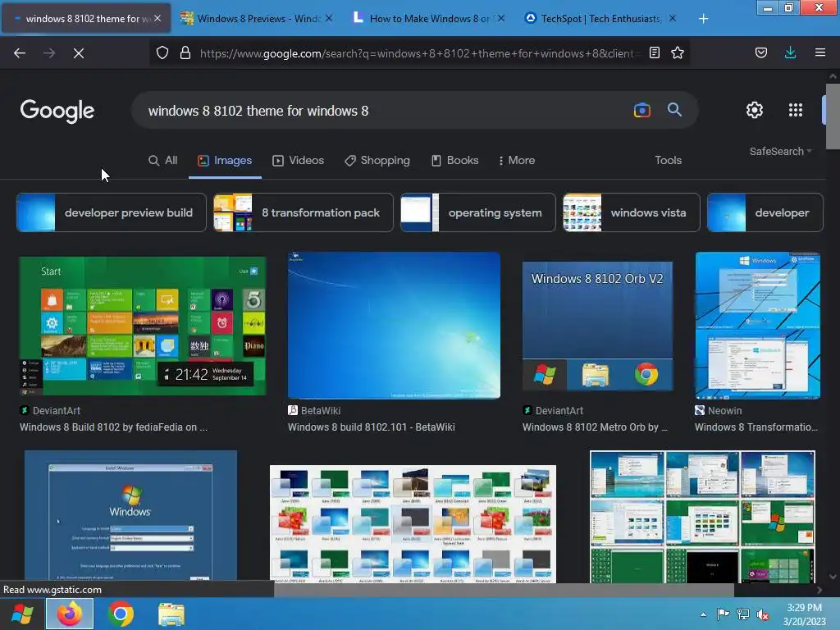Screen dimensions: 840x630
Task: Open Windows Start button on taskbar
Action: [22, 614]
